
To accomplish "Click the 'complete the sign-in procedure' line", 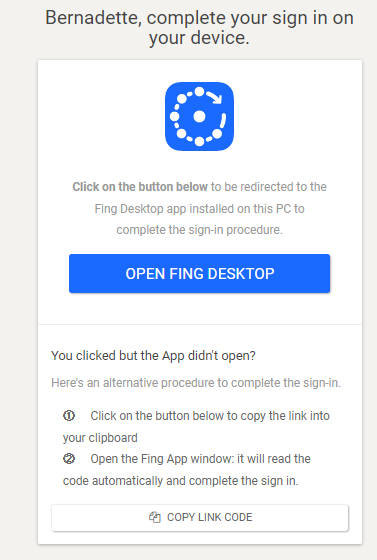I will pos(199,230).
